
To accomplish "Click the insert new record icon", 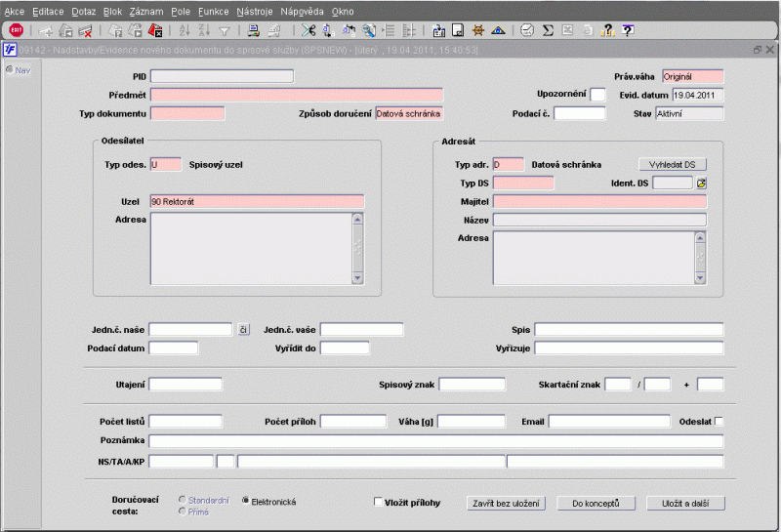I will point(46,31).
